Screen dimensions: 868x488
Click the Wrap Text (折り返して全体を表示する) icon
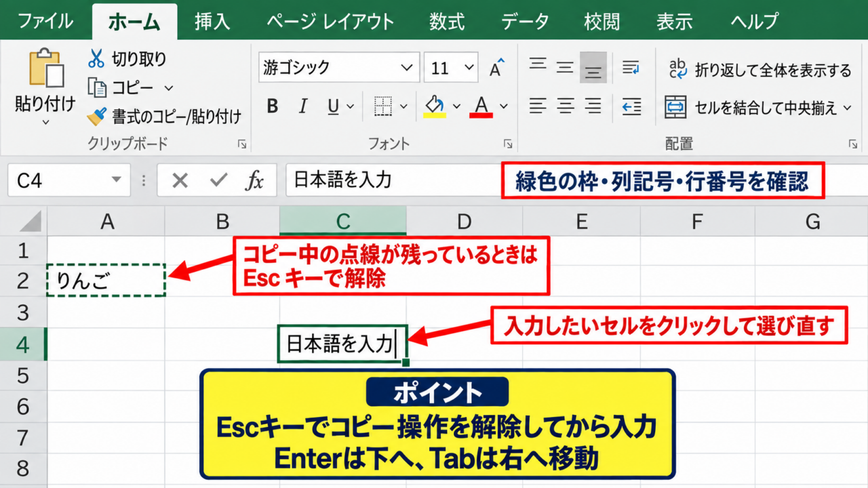pyautogui.click(x=677, y=68)
